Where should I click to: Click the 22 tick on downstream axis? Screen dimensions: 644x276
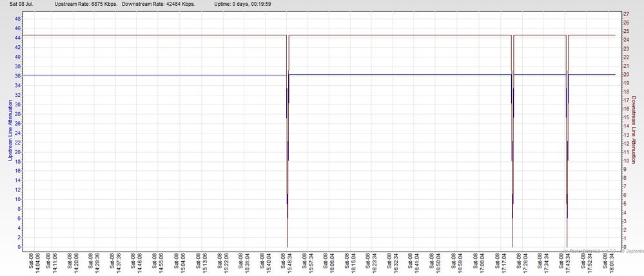pyautogui.click(x=627, y=57)
